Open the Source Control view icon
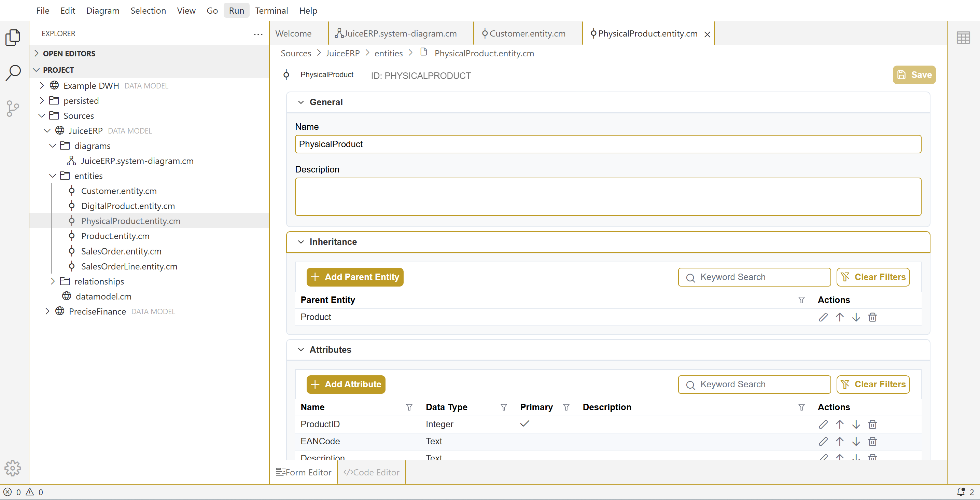 click(13, 109)
